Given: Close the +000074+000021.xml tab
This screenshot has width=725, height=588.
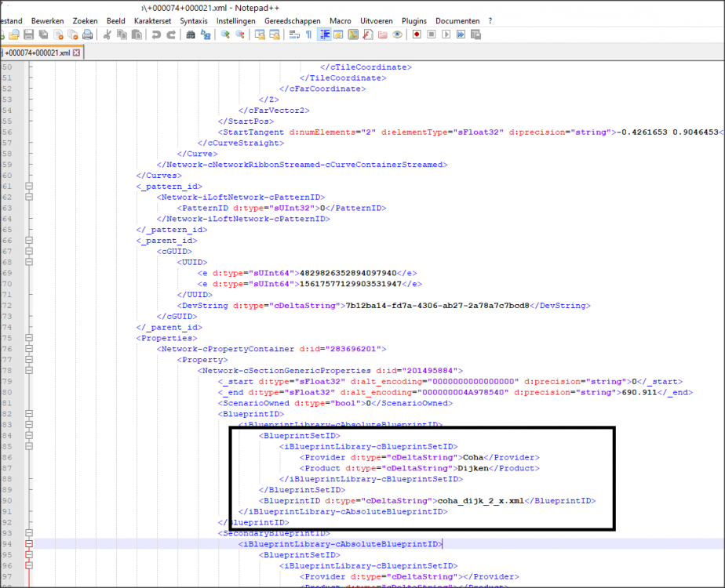Looking at the screenshot, I should coord(78,53).
